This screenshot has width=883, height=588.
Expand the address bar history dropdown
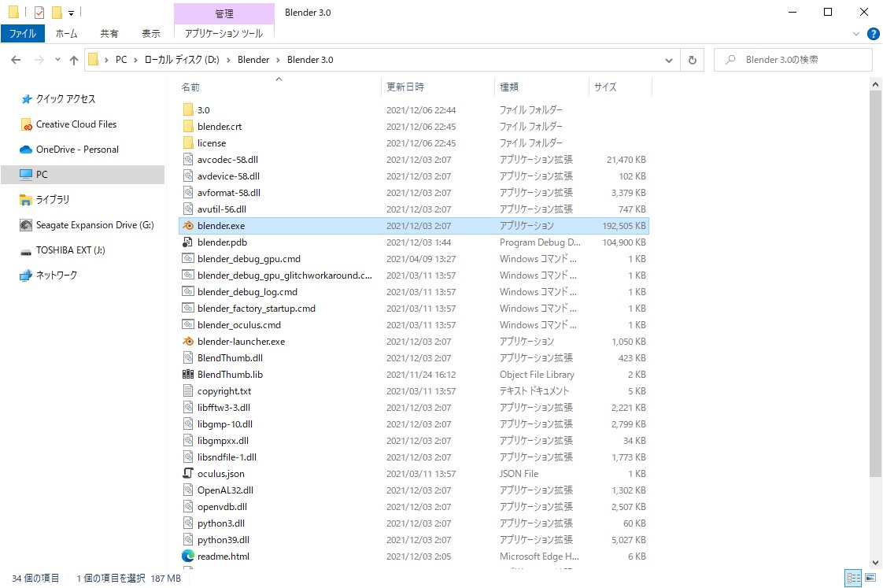pos(668,61)
